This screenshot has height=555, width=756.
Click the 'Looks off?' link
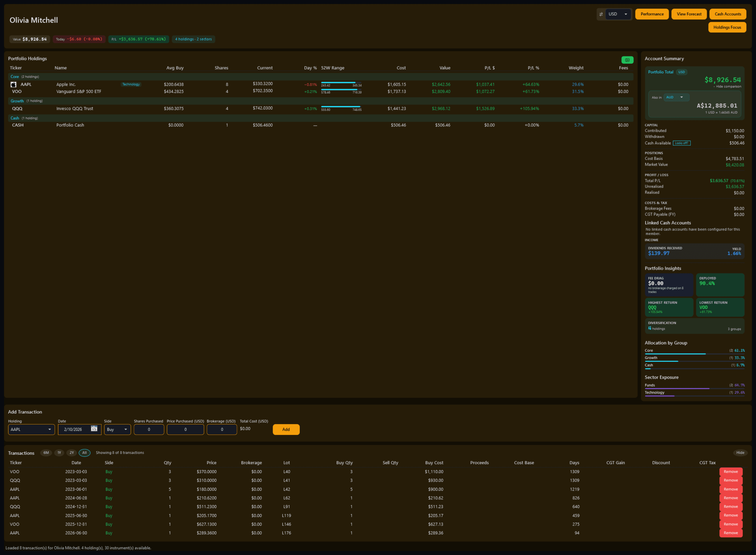click(x=682, y=143)
